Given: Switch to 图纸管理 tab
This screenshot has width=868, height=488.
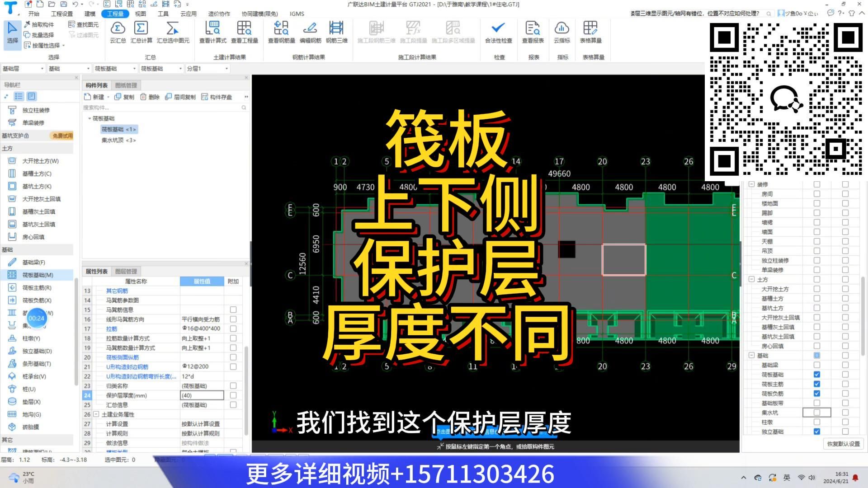Looking at the screenshot, I should 126,85.
